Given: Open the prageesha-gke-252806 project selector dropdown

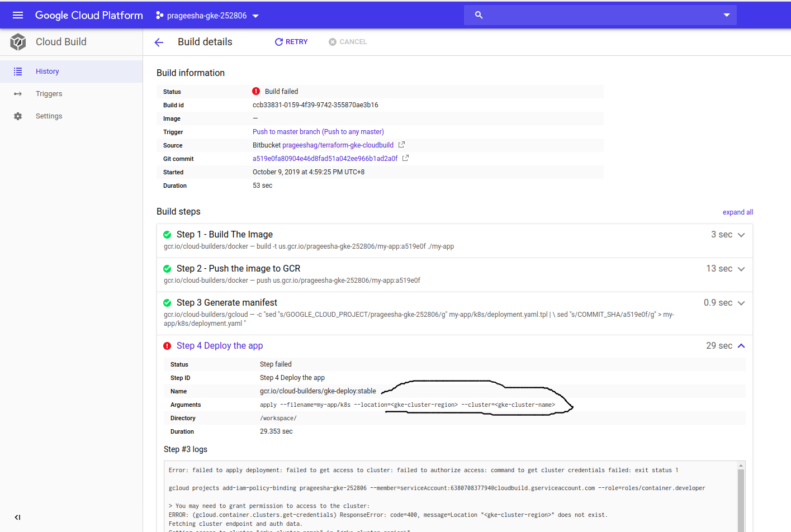Looking at the screenshot, I should [x=207, y=16].
